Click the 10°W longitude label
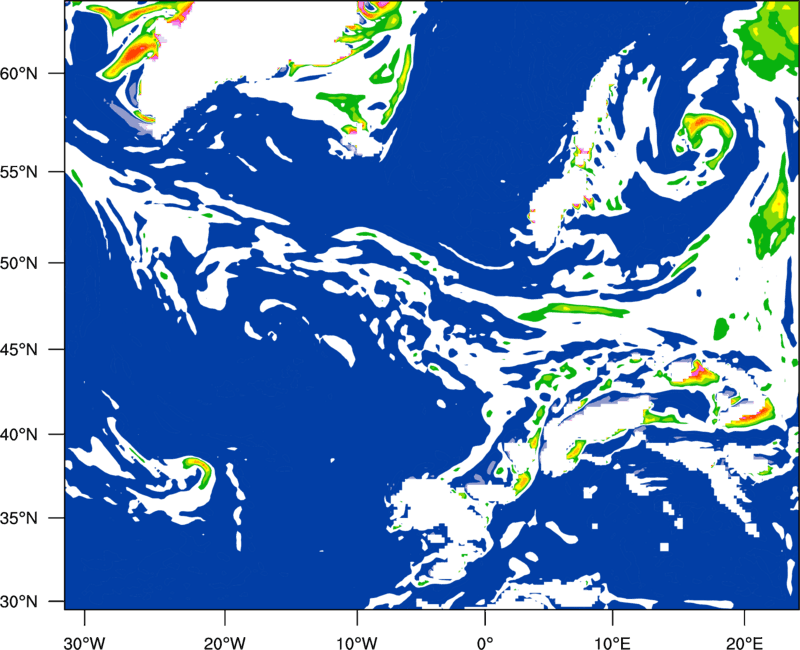This screenshot has height=650, width=800. [x=357, y=643]
